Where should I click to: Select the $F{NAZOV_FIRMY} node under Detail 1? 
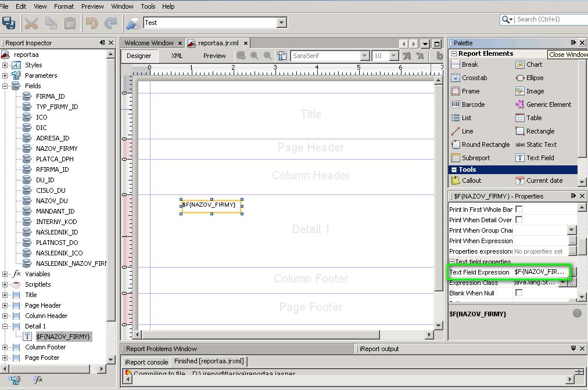pos(63,337)
